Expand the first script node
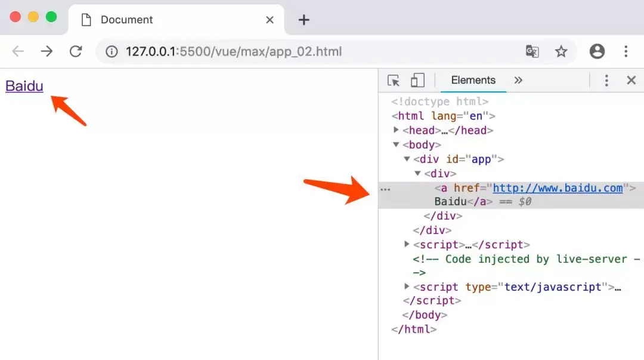This screenshot has height=360, width=644. click(407, 244)
